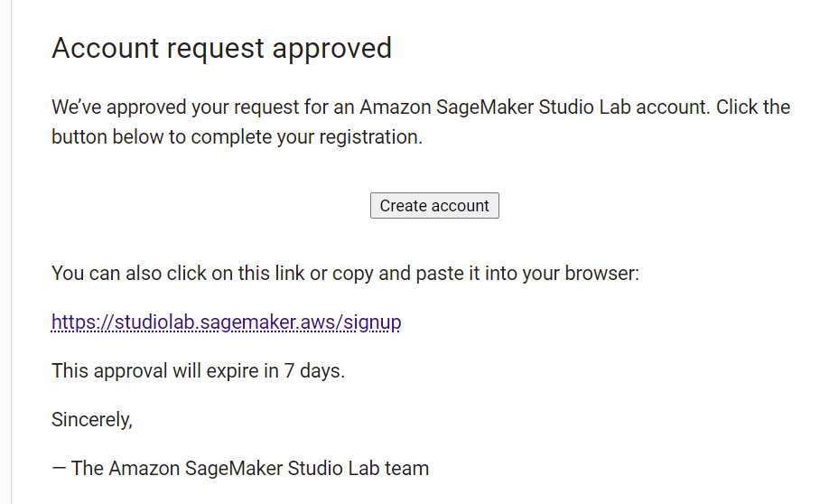Click the 'Sincerely,' closing line

tap(92, 419)
